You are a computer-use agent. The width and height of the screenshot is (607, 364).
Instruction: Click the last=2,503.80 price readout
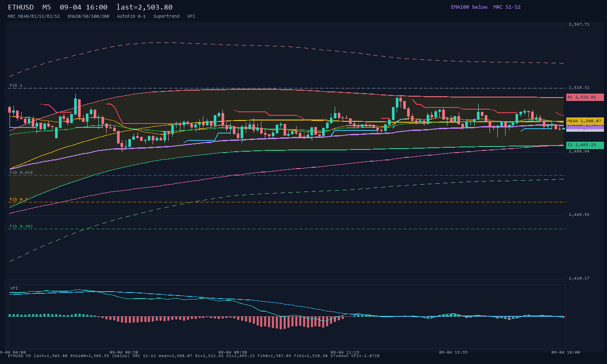tap(144, 7)
